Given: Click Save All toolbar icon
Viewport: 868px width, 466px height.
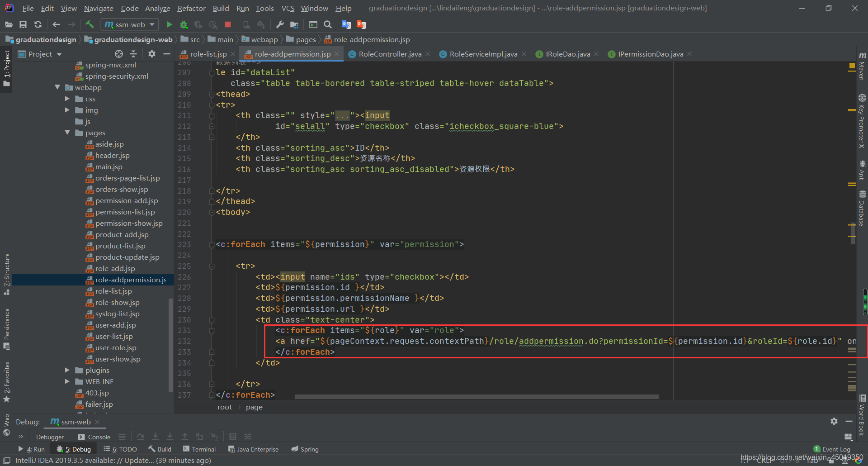Looking at the screenshot, I should 23,24.
